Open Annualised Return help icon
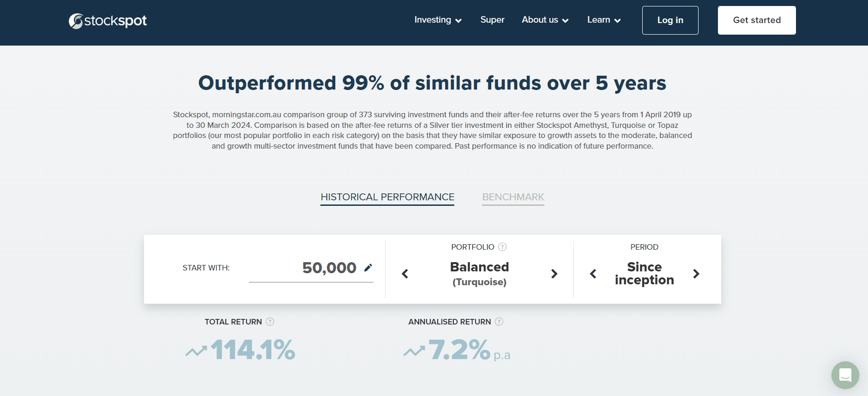This screenshot has width=868, height=396. (x=499, y=322)
